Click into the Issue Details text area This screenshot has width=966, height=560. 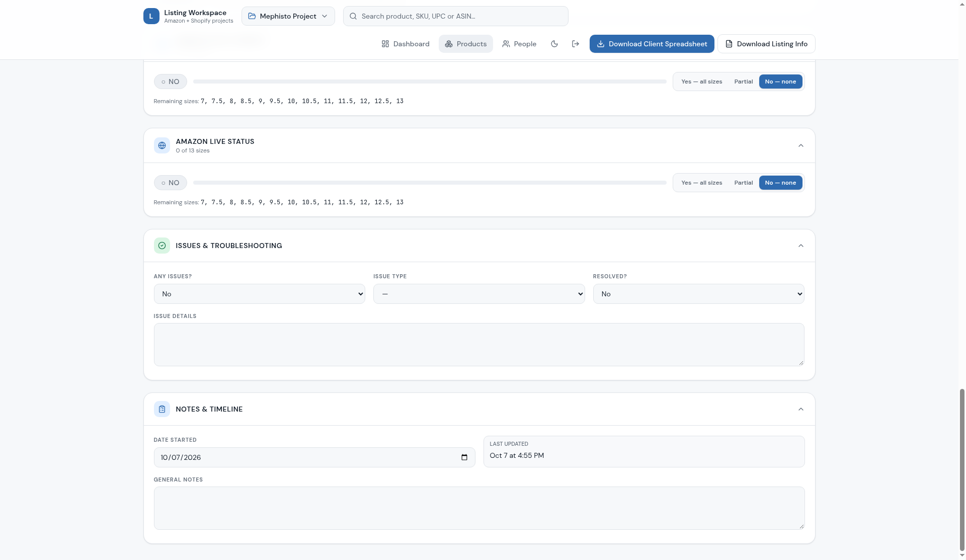tap(479, 345)
